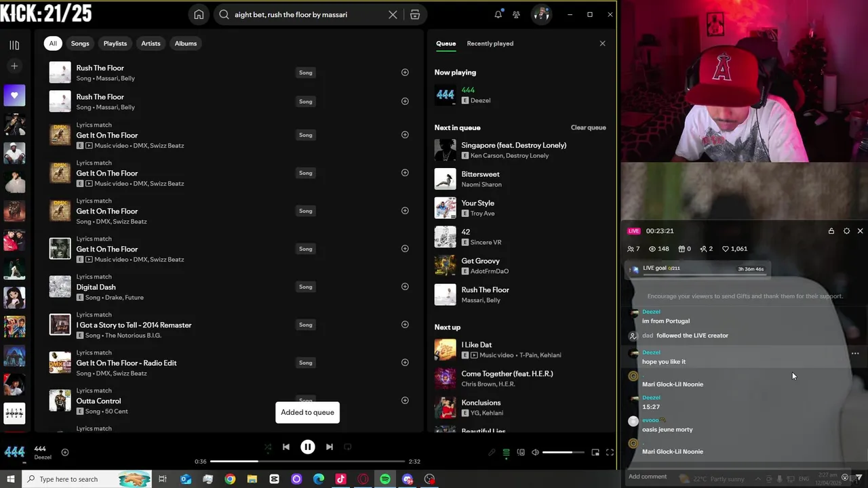Filter results by Playlists

pyautogui.click(x=115, y=43)
